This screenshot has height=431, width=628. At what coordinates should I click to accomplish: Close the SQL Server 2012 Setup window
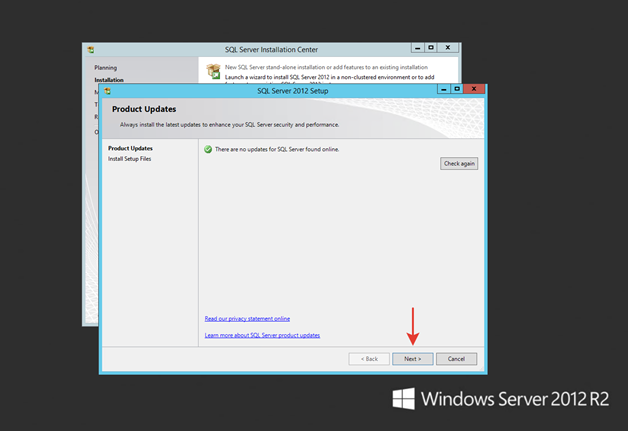pyautogui.click(x=474, y=89)
